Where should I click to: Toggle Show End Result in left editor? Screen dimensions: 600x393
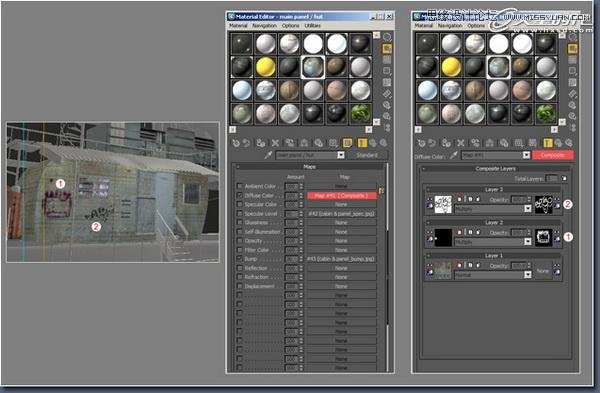click(362, 143)
